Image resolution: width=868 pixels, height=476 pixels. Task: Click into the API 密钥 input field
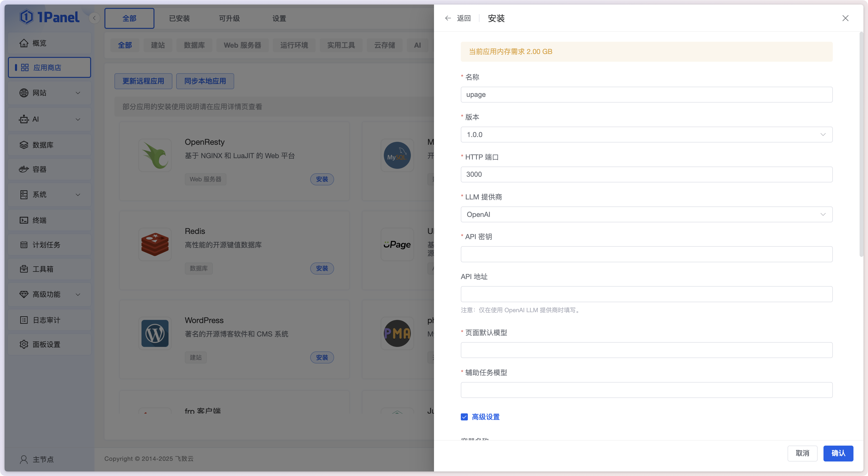click(x=646, y=254)
